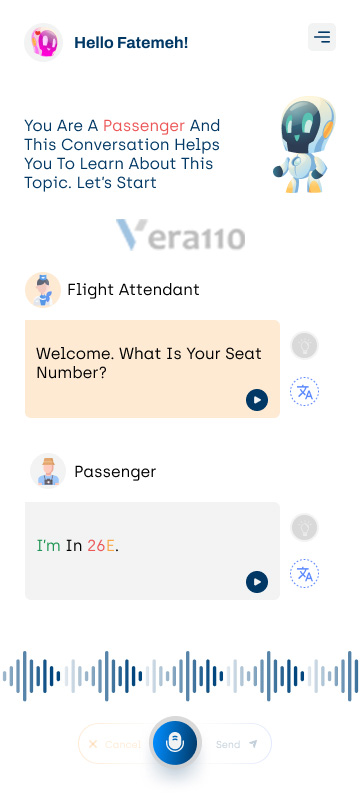The width and height of the screenshot is (360, 800).
Task: Tap the blue microphone record button
Action: click(x=175, y=744)
